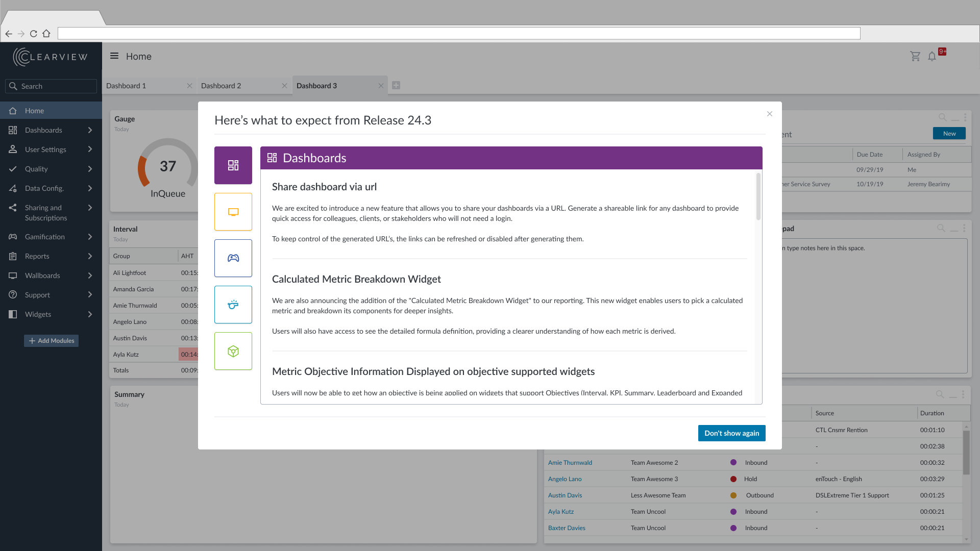
Task: Add a new dashboard tab with plus icon
Action: (x=396, y=86)
